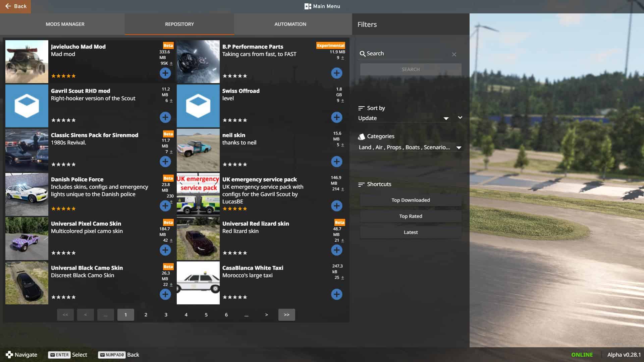The height and width of the screenshot is (362, 644).
Task: Select the Repository tab
Action: click(x=179, y=24)
